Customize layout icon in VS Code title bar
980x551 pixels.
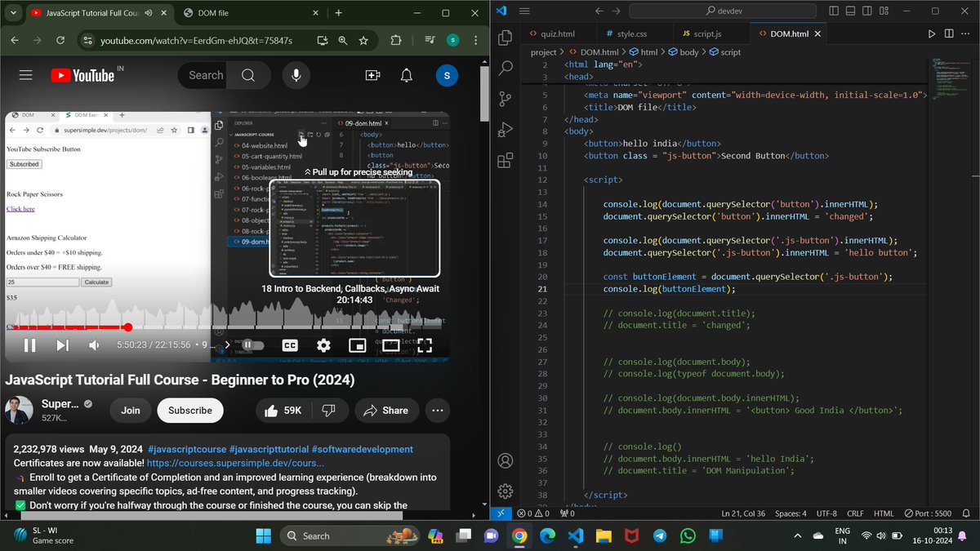[883, 11]
